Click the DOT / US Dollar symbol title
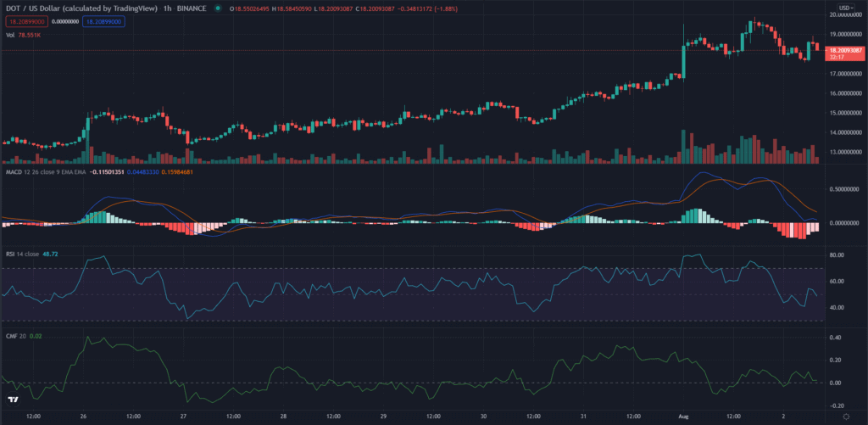Viewport: 868px width, 425px height. 81,8
